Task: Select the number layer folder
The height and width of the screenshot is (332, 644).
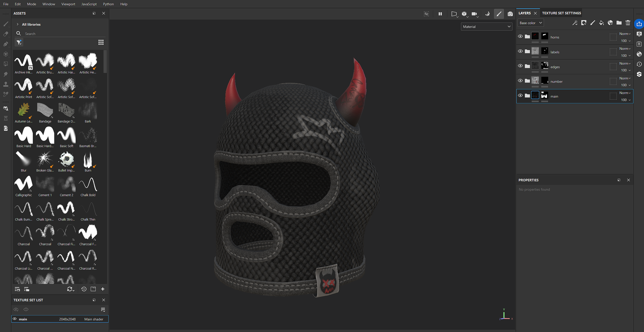Action: click(x=556, y=81)
